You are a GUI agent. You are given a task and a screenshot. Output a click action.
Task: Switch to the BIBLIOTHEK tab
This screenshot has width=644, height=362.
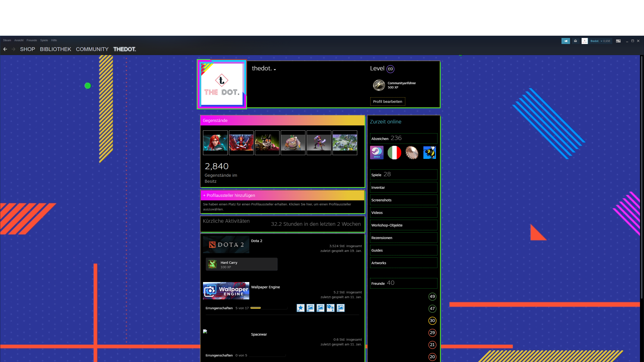[x=56, y=49]
